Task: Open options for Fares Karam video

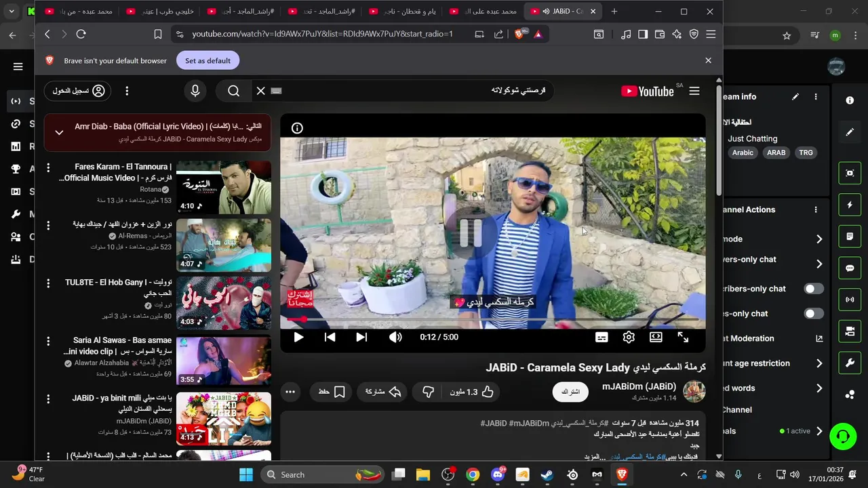Action: 48,167
